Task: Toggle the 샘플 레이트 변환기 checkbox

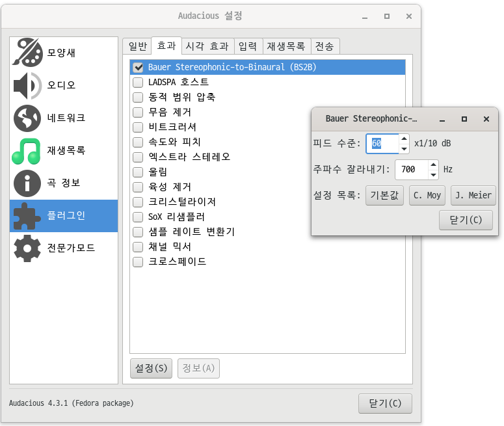Action: tap(138, 232)
